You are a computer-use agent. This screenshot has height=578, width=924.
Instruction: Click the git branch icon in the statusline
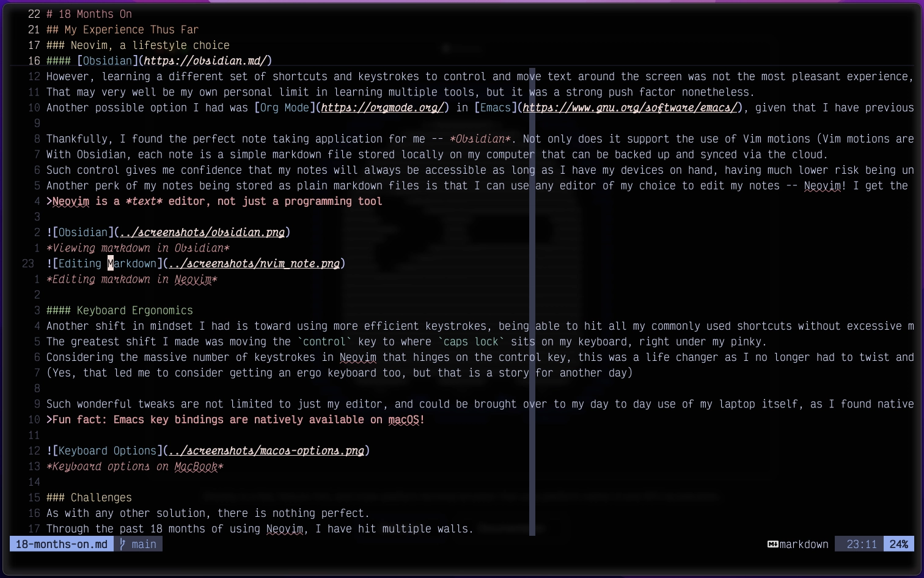point(122,544)
